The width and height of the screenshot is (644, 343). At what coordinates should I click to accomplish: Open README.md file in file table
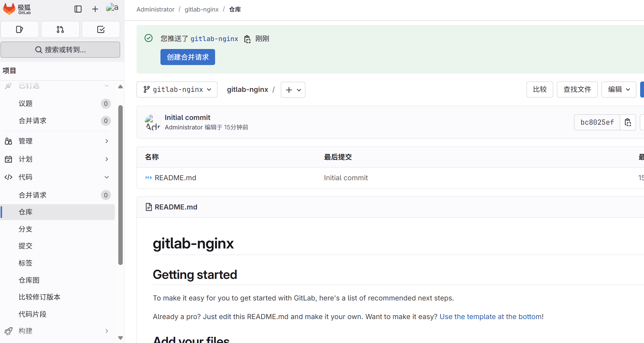click(x=175, y=178)
